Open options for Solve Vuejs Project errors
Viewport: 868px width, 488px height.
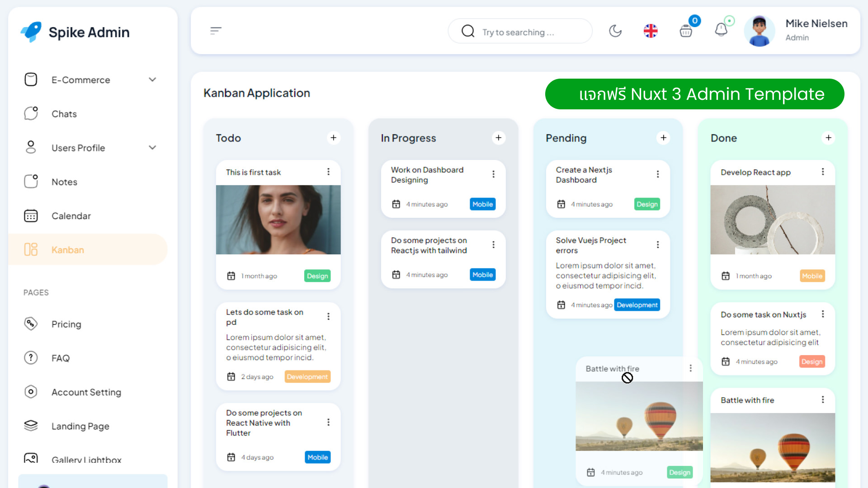coord(658,244)
